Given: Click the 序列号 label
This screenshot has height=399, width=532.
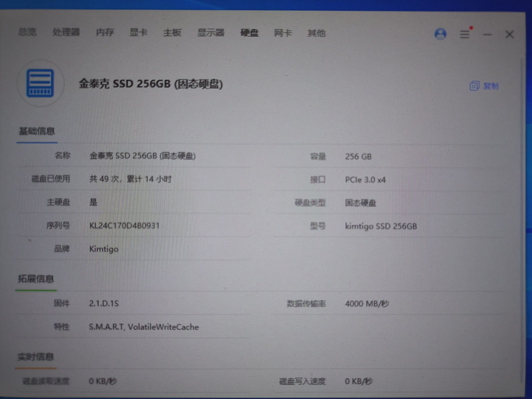Looking at the screenshot, I should (x=58, y=225).
